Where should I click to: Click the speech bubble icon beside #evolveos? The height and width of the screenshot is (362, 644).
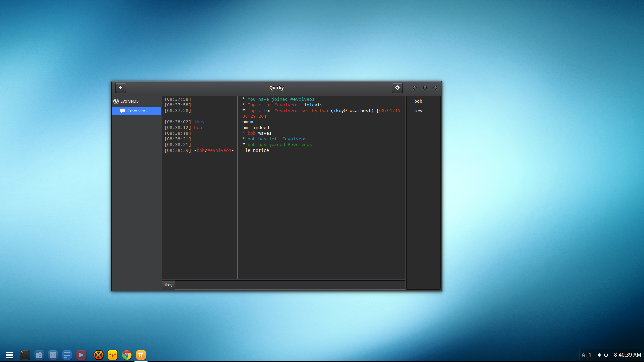point(123,111)
